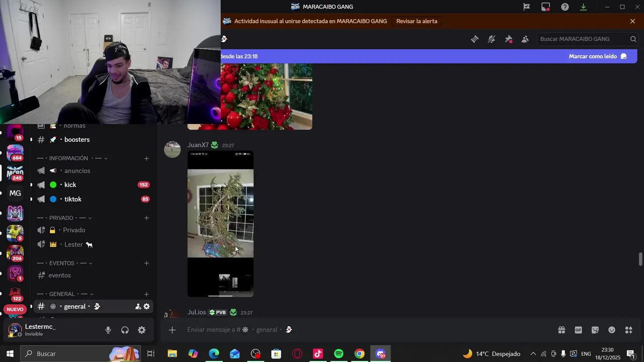
Task: Open the apps launcher icon in message bar
Action: [628, 330]
